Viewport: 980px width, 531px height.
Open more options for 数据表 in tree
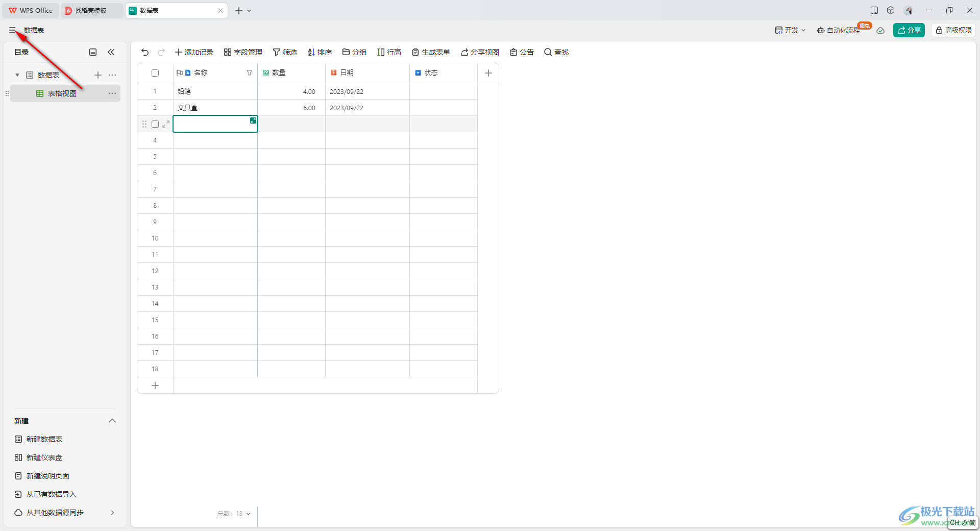tap(112, 75)
